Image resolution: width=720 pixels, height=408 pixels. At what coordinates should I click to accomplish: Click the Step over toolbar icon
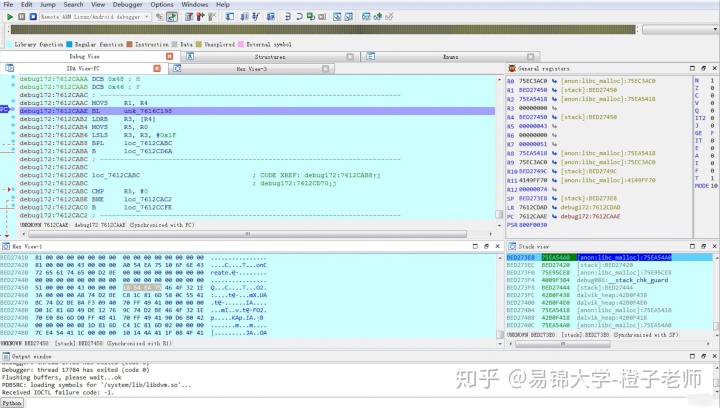(x=244, y=17)
